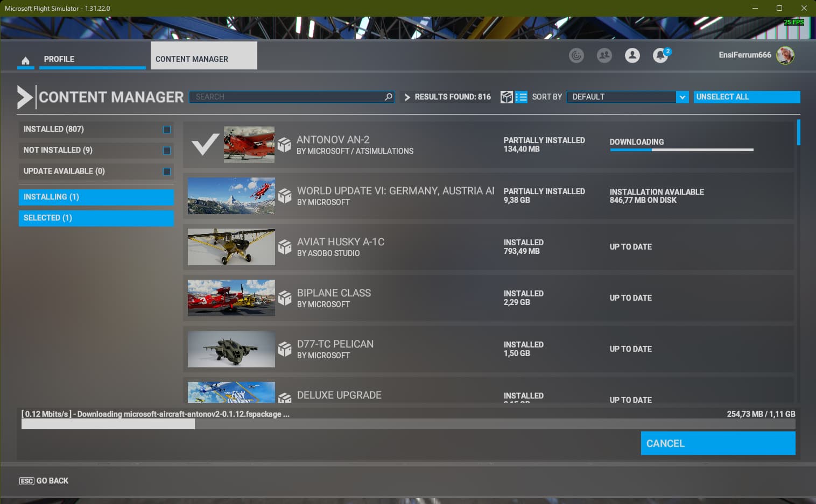Viewport: 816px width, 504px height.
Task: Click the 134,40 MB size of Antonov AN-2
Action: (522, 149)
